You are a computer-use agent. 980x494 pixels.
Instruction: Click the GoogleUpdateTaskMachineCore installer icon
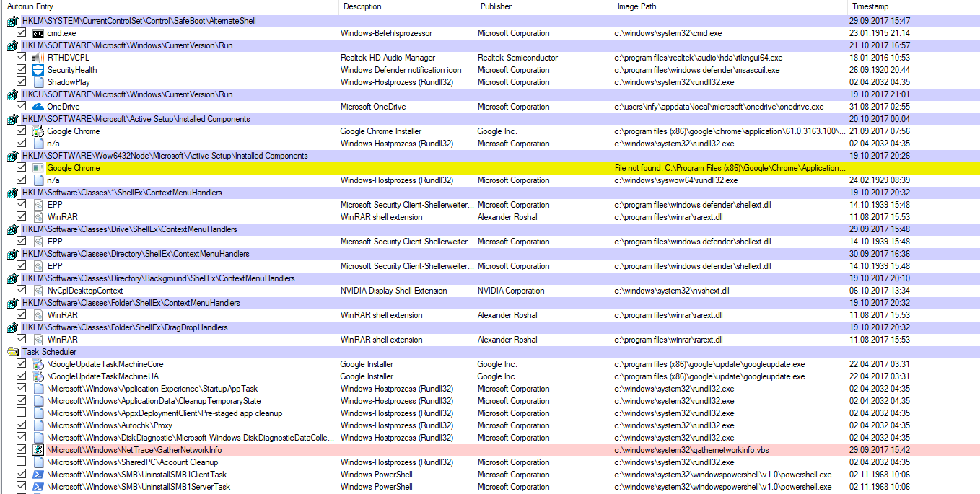pyautogui.click(x=38, y=364)
